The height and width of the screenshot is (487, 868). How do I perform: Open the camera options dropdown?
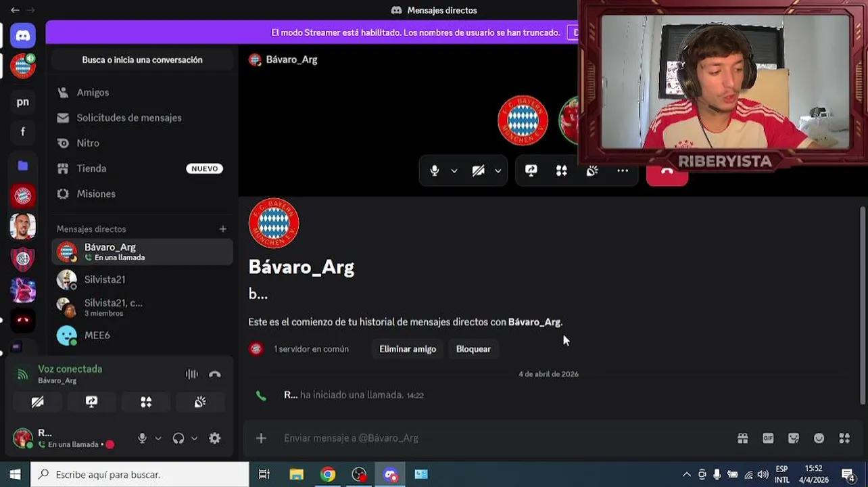point(498,170)
